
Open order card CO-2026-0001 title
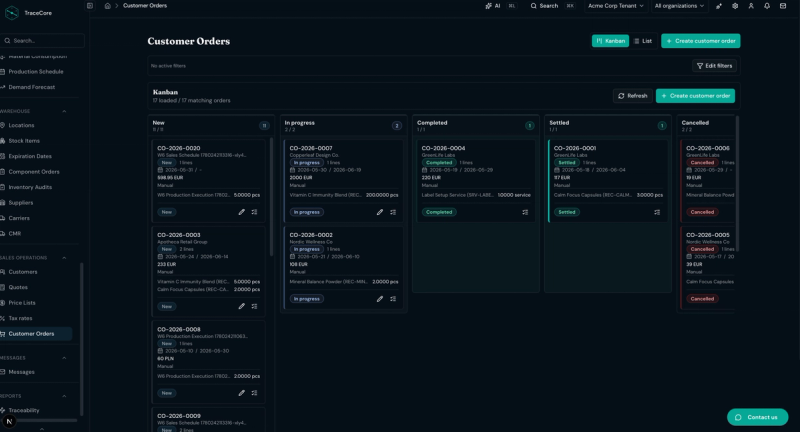(x=575, y=148)
